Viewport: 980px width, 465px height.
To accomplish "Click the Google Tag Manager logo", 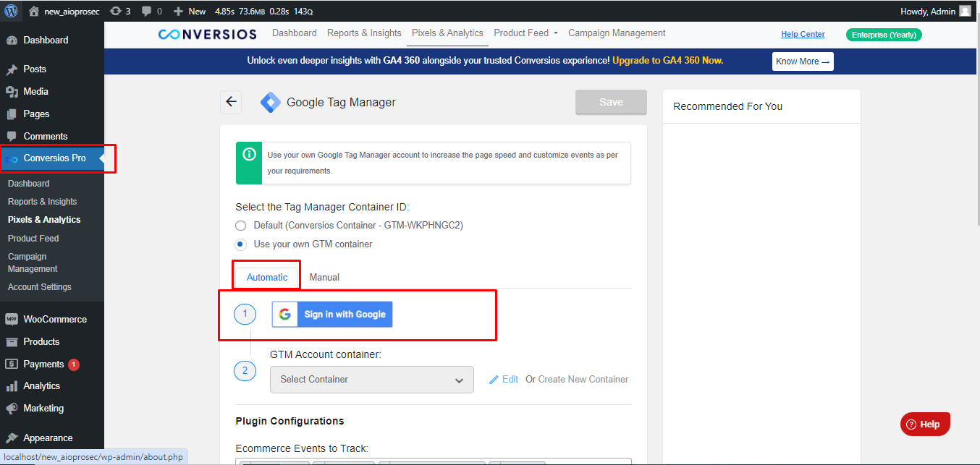I will point(271,103).
